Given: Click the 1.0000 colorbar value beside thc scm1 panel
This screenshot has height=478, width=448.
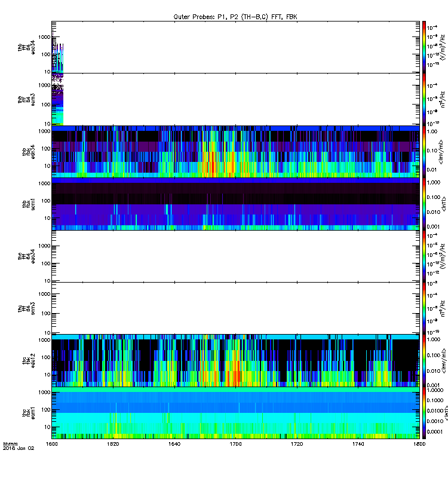Looking at the screenshot, I should [435, 390].
